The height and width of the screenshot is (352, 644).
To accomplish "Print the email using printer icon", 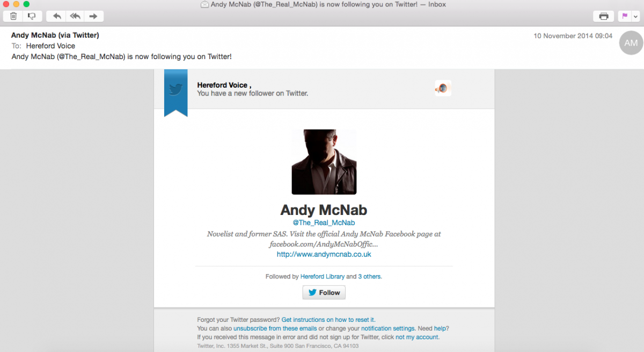I will (x=604, y=16).
